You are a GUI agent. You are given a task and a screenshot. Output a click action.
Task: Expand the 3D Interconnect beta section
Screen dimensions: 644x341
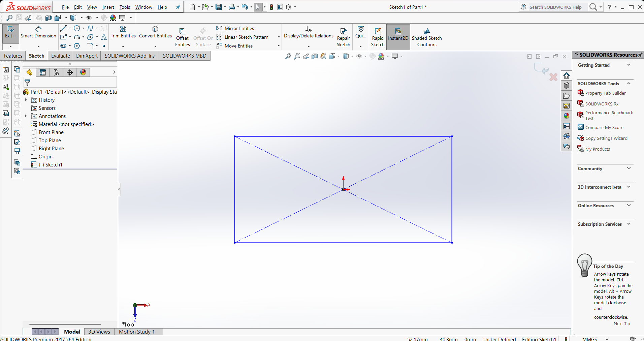629,187
